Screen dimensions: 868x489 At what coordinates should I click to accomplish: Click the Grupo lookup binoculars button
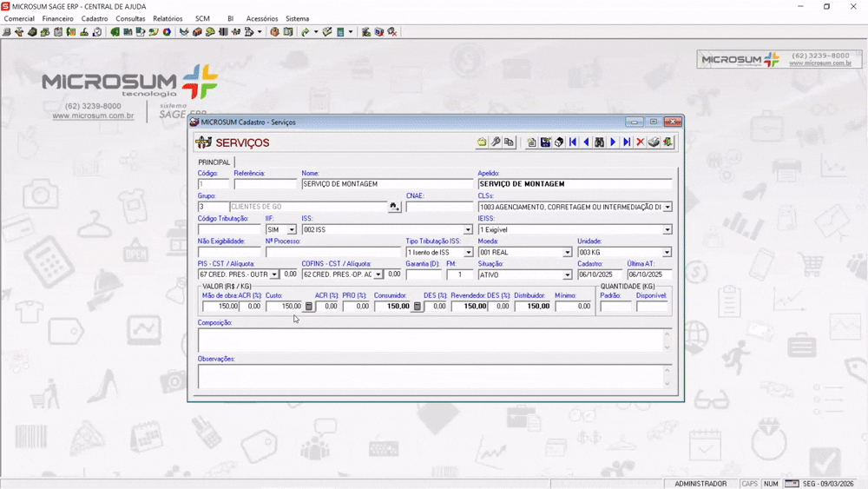(394, 208)
